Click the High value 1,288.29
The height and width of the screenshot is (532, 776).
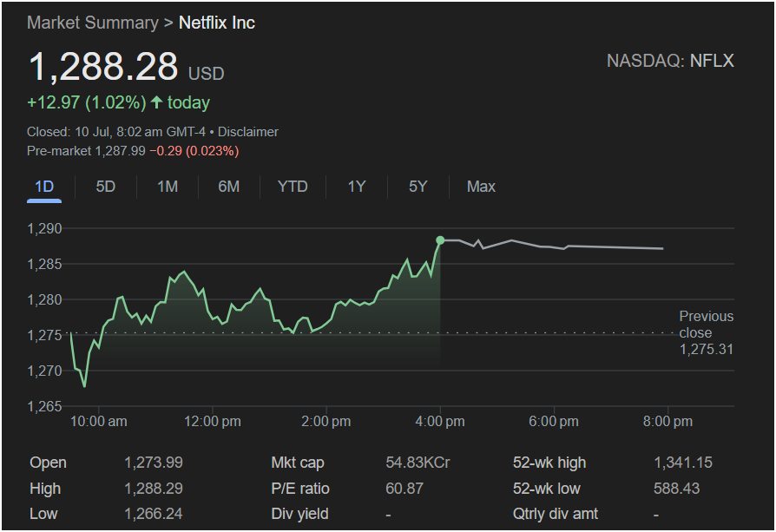pyautogui.click(x=154, y=489)
